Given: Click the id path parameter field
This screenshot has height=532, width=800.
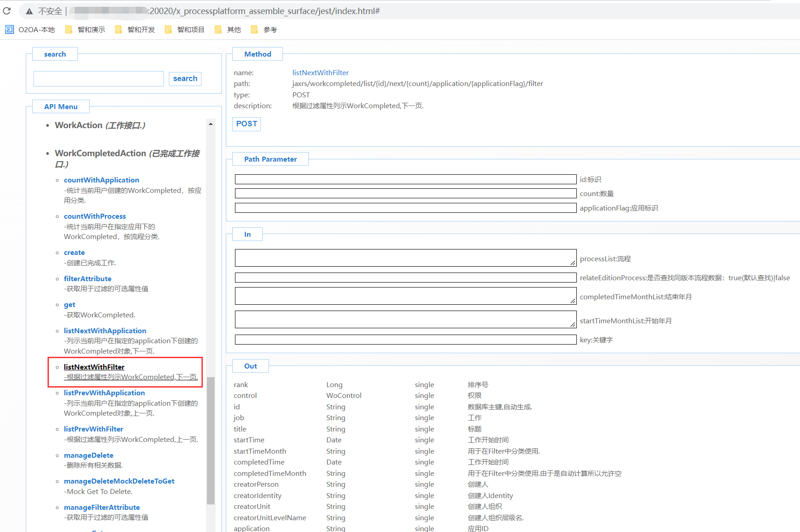Looking at the screenshot, I should click(x=405, y=179).
